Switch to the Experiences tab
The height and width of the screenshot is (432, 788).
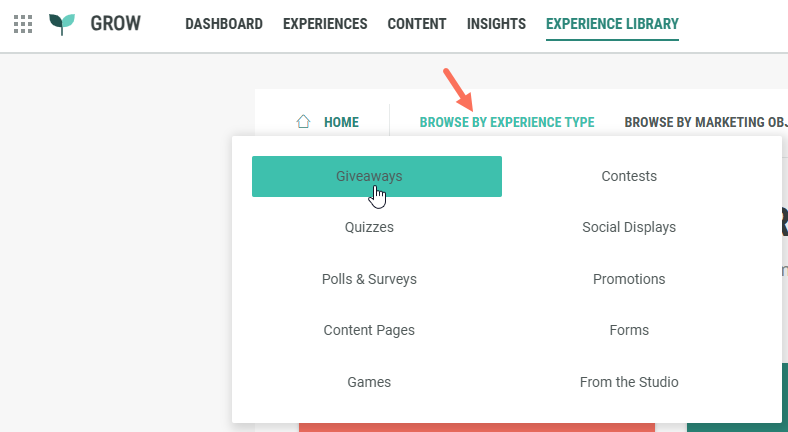325,24
